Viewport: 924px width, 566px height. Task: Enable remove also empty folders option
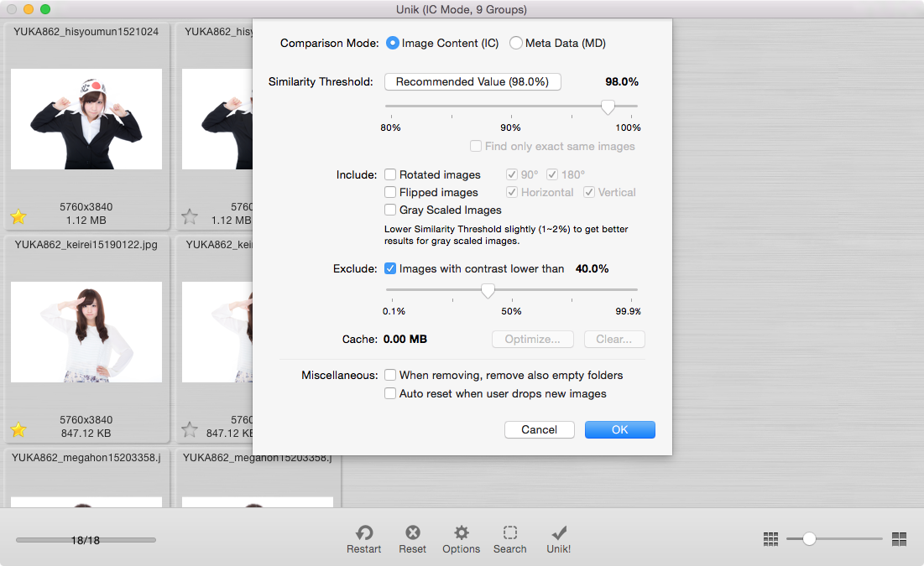pyautogui.click(x=390, y=375)
